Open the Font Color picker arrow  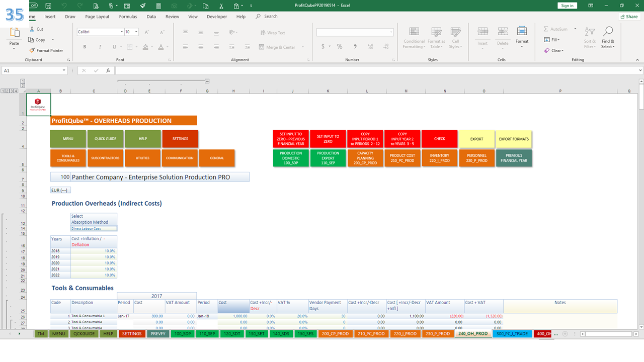[168, 47]
